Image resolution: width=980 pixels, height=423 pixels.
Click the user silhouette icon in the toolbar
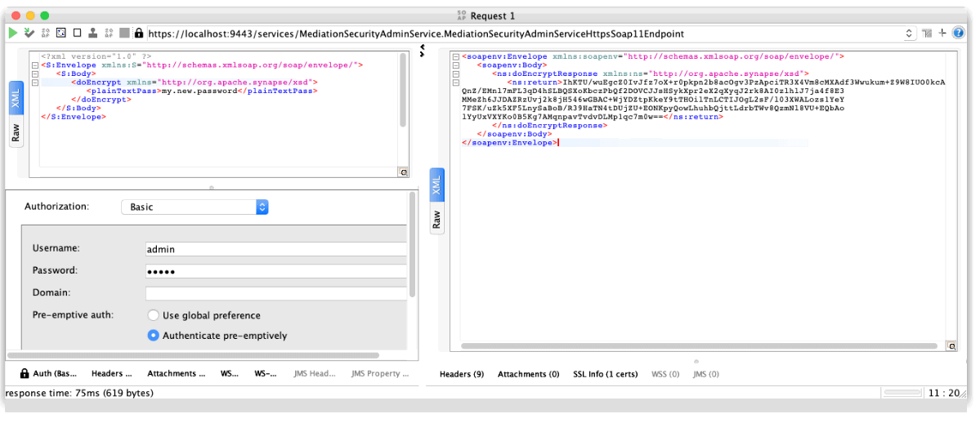[x=93, y=33]
